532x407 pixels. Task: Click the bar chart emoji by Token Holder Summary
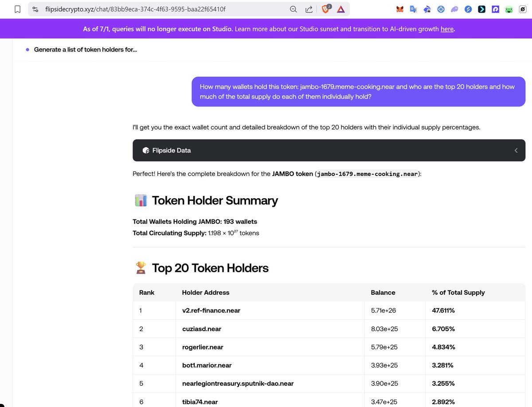[140, 200]
